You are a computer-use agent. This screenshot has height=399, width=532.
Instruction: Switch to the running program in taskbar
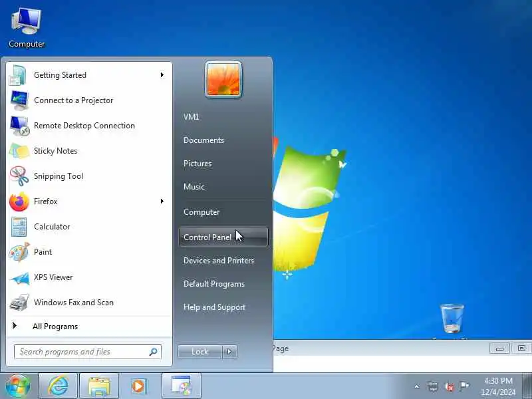pyautogui.click(x=182, y=386)
